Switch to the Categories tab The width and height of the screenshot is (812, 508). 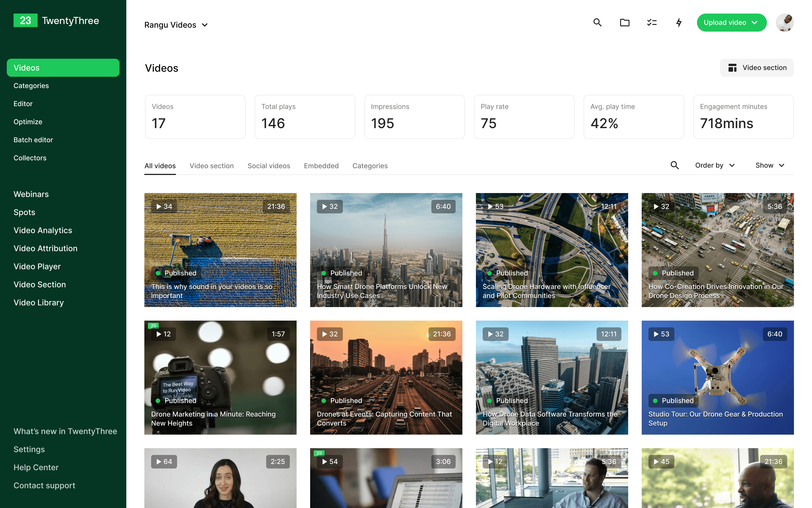coord(370,166)
